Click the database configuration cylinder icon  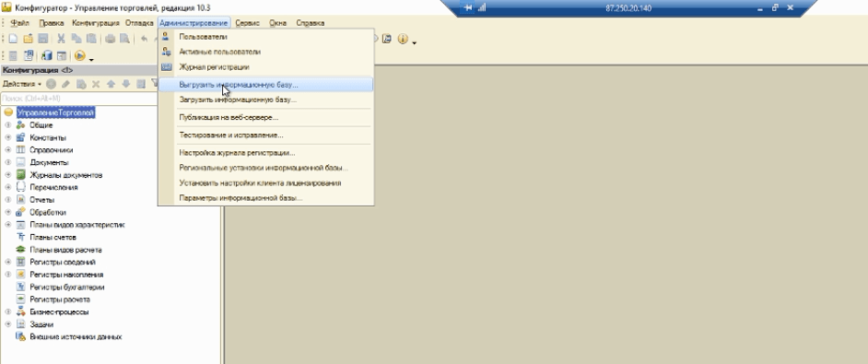[46, 55]
